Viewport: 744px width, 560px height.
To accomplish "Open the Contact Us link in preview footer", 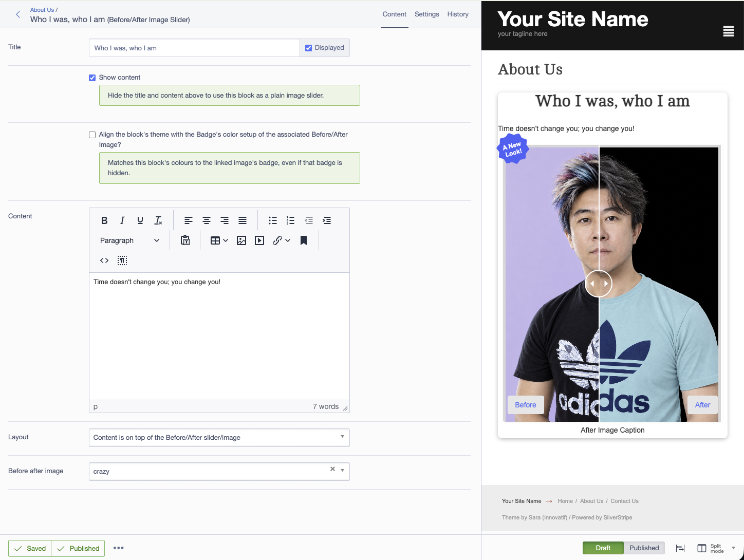I will [x=625, y=501].
